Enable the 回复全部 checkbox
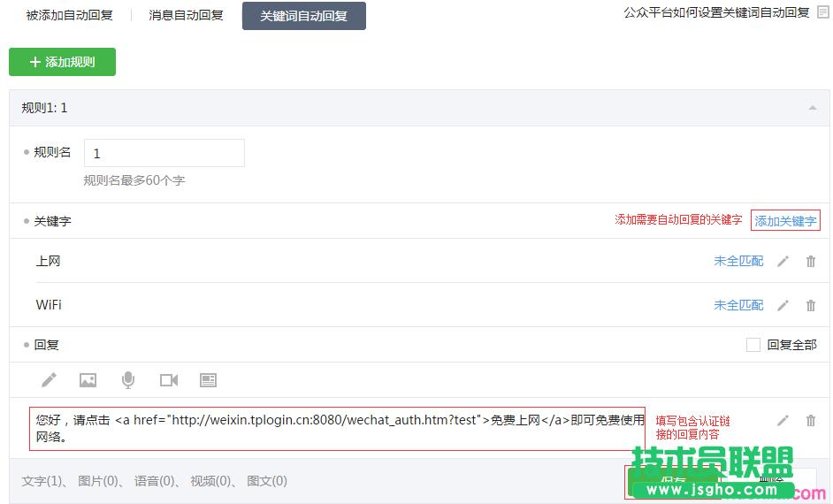 (x=753, y=345)
